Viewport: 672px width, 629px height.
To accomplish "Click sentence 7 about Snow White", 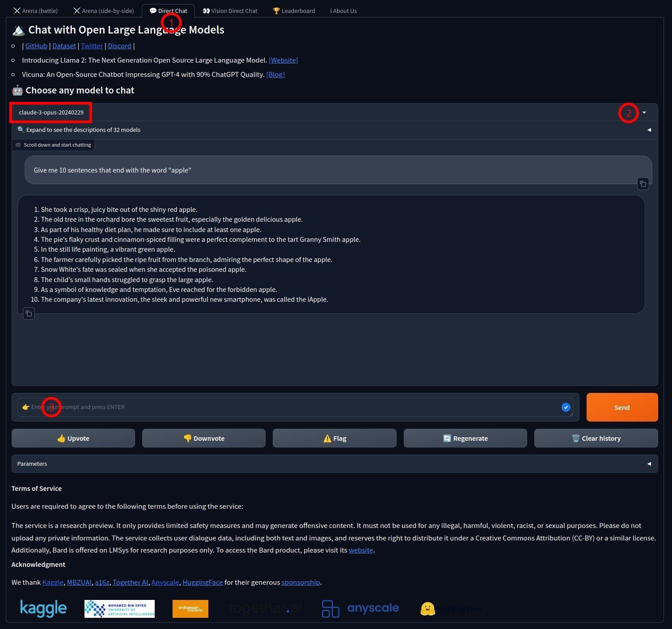I will (x=144, y=270).
